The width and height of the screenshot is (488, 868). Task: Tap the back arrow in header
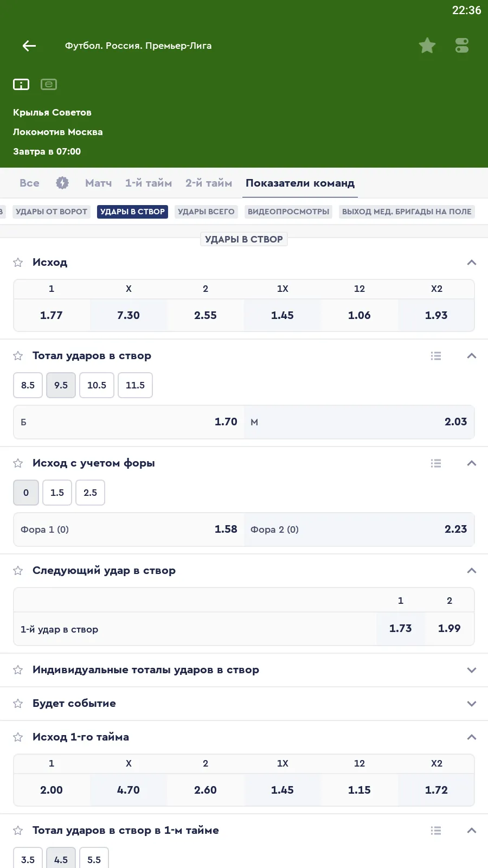(29, 46)
